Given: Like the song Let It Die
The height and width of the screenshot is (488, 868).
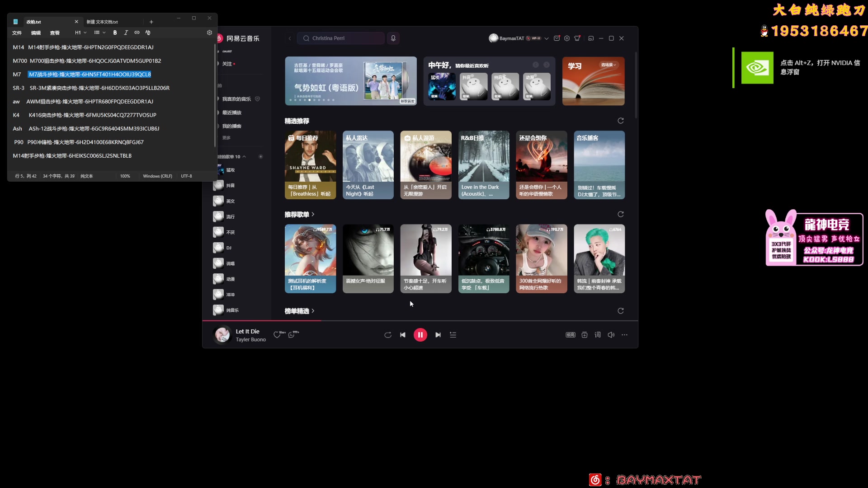Looking at the screenshot, I should (277, 335).
